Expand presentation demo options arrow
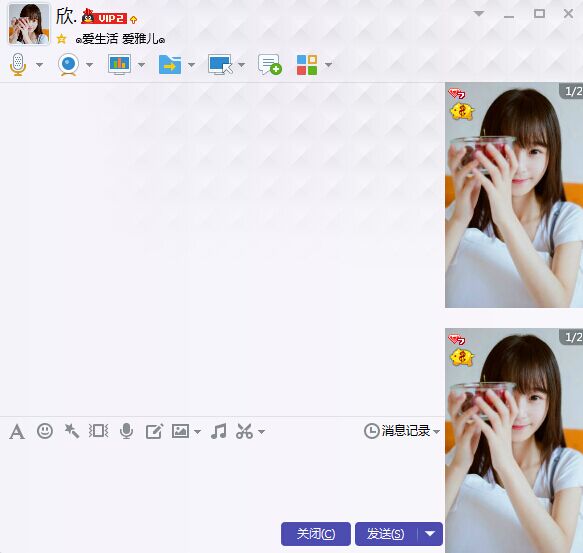Screen dimensions: 583x553 [x=141, y=65]
